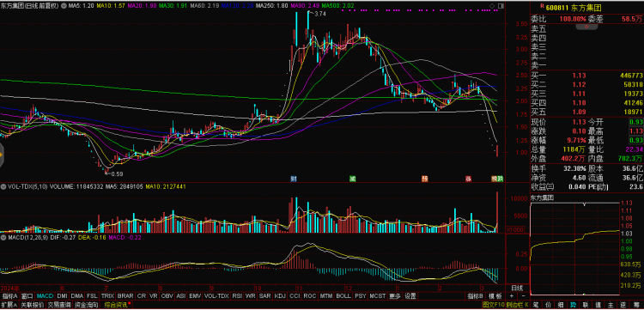Click the 更多 indicators button
The height and width of the screenshot is (310, 644).
(395, 296)
